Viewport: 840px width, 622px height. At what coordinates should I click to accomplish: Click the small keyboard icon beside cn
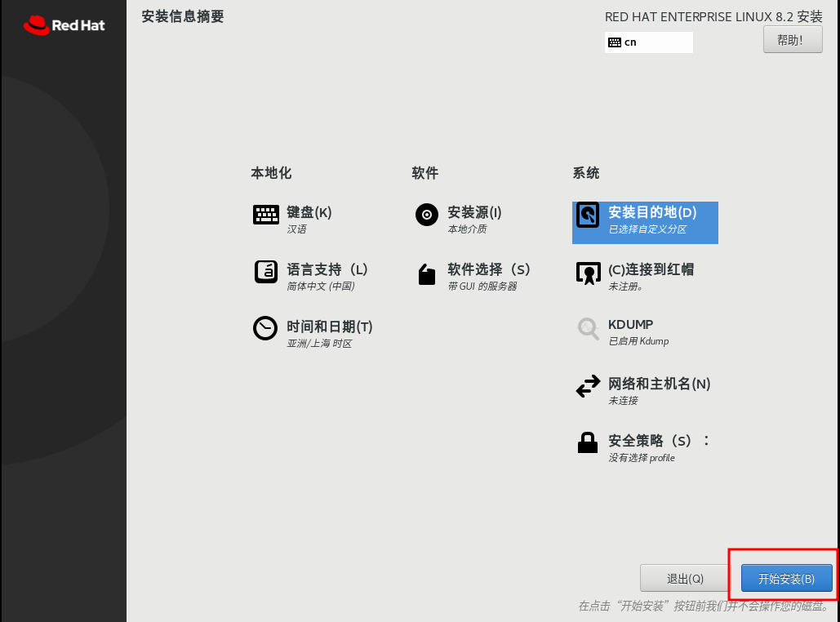(x=615, y=42)
